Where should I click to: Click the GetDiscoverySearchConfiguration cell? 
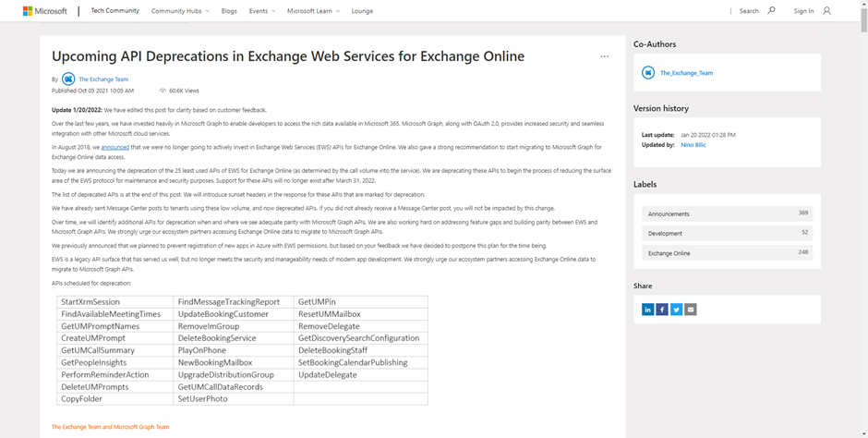pyautogui.click(x=361, y=338)
